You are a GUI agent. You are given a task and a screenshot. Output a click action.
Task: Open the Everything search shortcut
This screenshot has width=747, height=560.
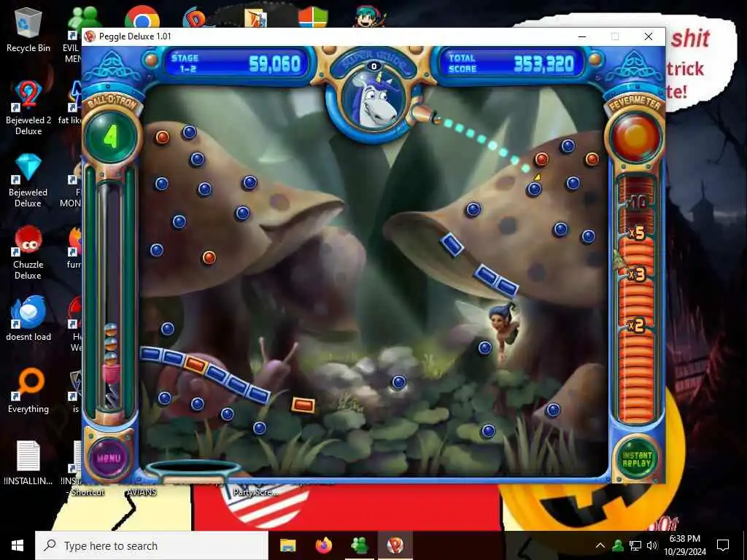point(28,391)
